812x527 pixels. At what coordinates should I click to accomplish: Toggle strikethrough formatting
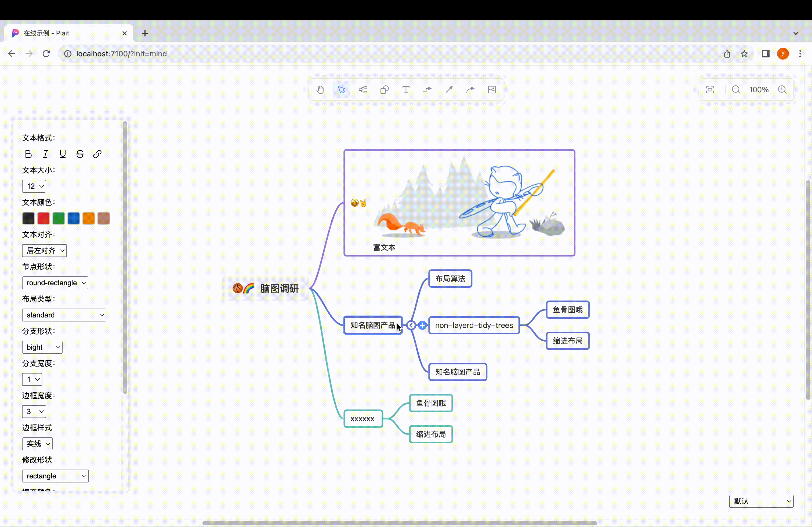pos(80,154)
